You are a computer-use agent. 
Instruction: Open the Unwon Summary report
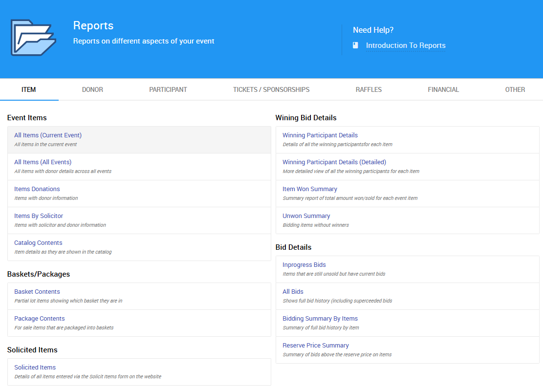[306, 216]
